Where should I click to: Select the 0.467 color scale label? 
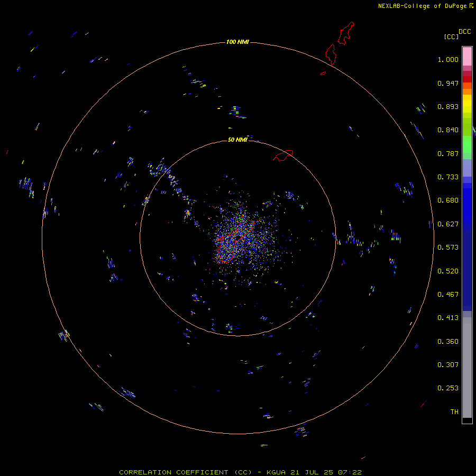coord(448,295)
